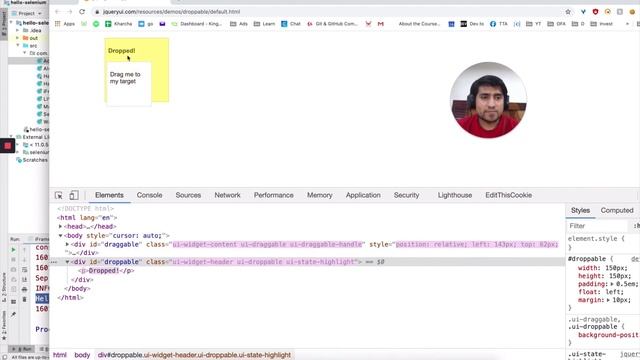Select the <p>Dropped!</p> DOM line

(106, 271)
